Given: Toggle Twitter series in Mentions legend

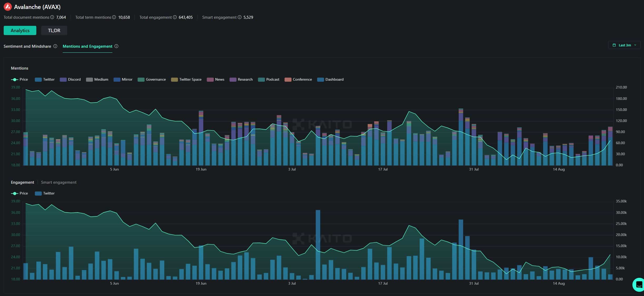Looking at the screenshot, I should 45,79.
